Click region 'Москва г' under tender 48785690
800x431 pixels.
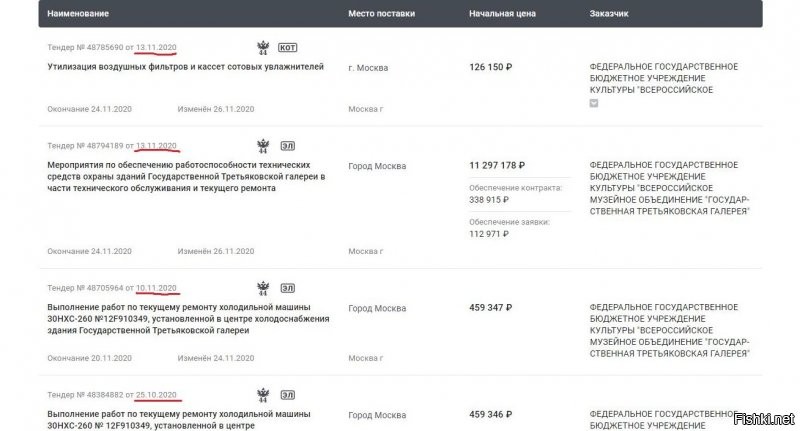(x=365, y=109)
